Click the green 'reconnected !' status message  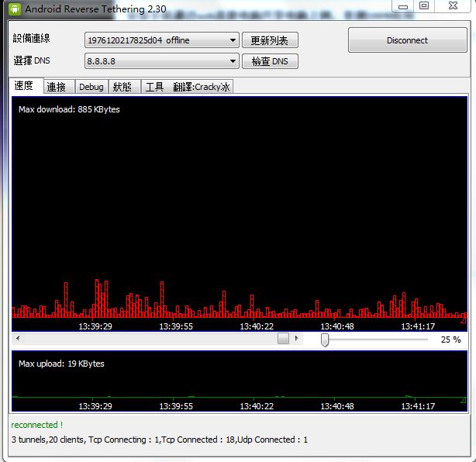[36, 425]
